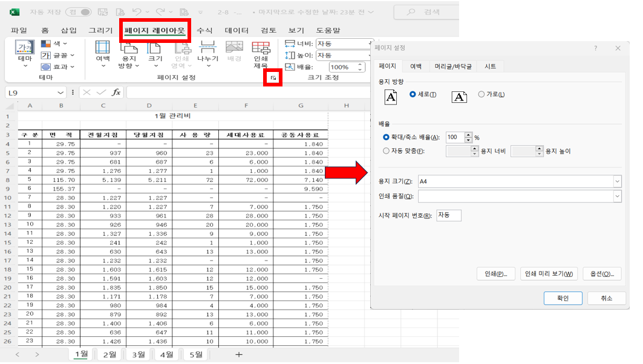Click Print (인쇄) button in dialog
Viewport: 643px width, 364px height.
click(x=496, y=274)
